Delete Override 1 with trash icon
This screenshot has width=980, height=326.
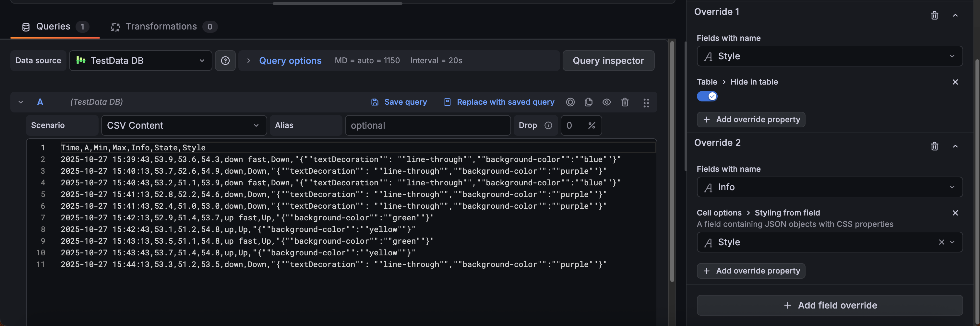pos(934,15)
